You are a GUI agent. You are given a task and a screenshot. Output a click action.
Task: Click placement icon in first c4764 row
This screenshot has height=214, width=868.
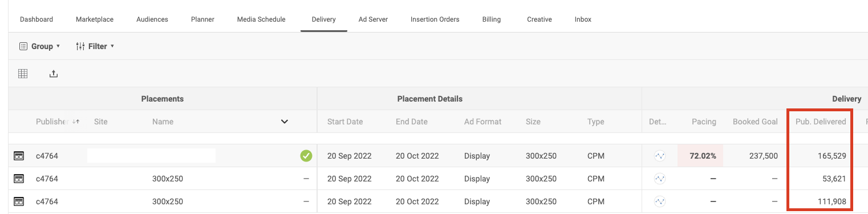(19, 156)
